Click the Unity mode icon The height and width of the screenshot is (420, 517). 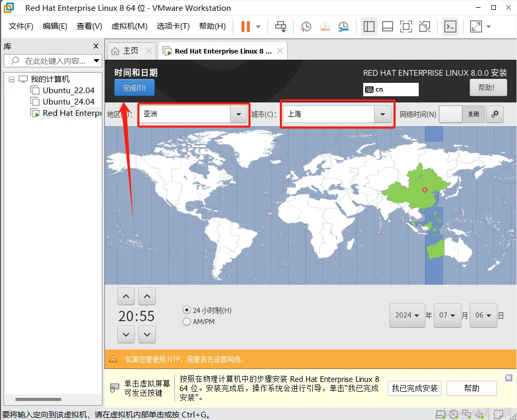tap(424, 26)
